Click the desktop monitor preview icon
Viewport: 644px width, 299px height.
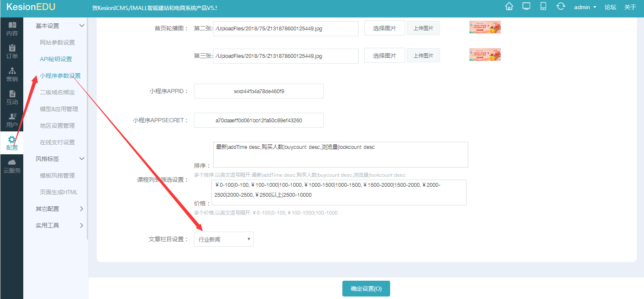click(526, 6)
